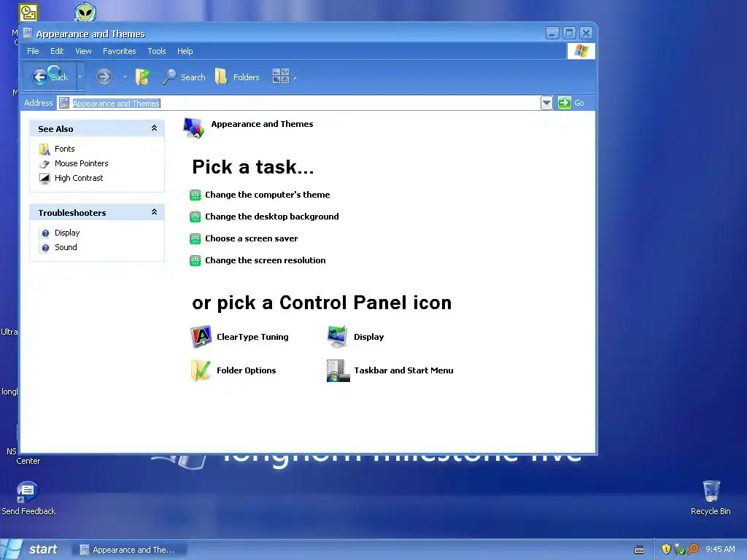Click the clock showing 9:45 AM
The height and width of the screenshot is (560, 747).
click(720, 549)
